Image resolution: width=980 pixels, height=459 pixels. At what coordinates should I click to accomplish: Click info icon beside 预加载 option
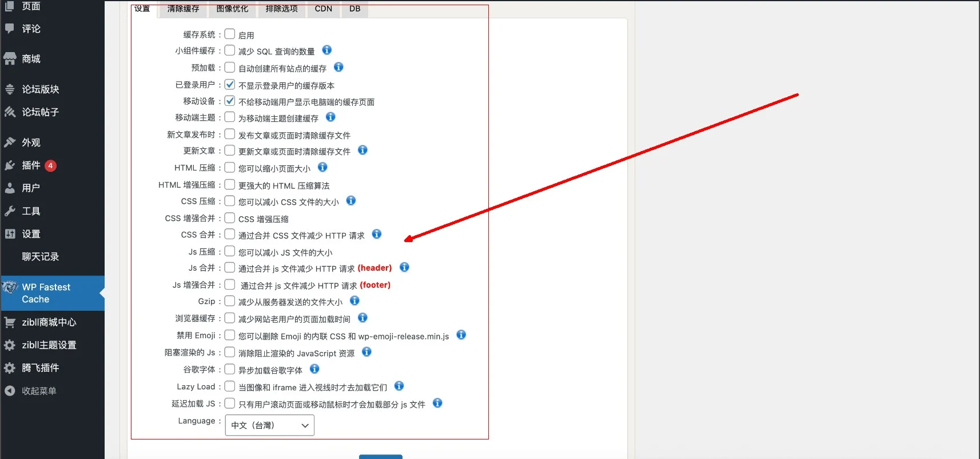tap(338, 67)
